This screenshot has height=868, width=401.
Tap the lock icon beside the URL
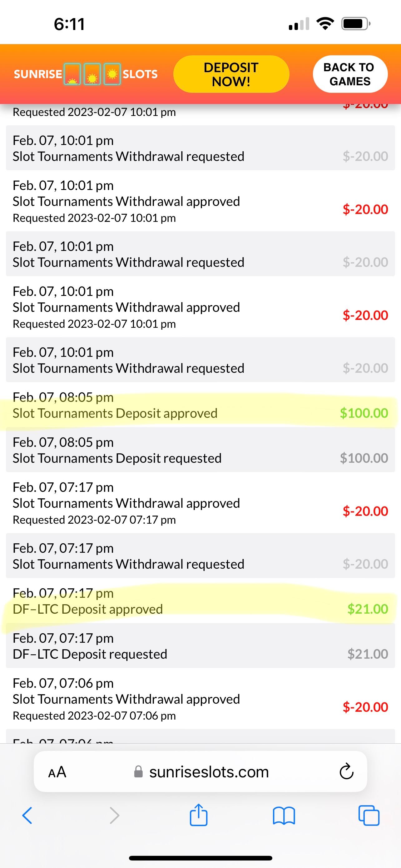pyautogui.click(x=138, y=772)
